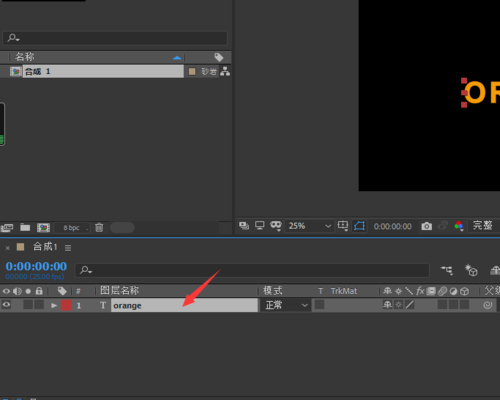This screenshot has width=500, height=400.
Task: Open 正常 blending mode dropdown
Action: click(286, 305)
